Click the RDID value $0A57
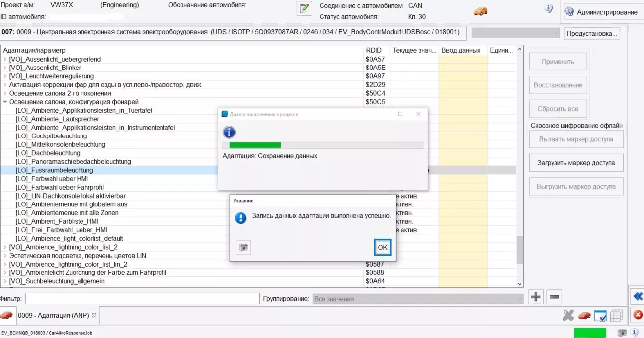The image size is (644, 338). click(x=375, y=59)
